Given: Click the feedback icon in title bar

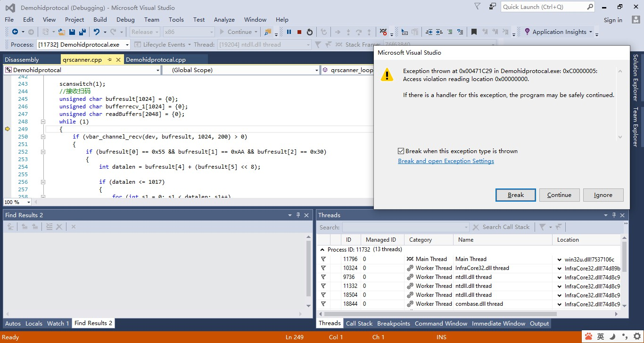Looking at the screenshot, I should point(493,7).
